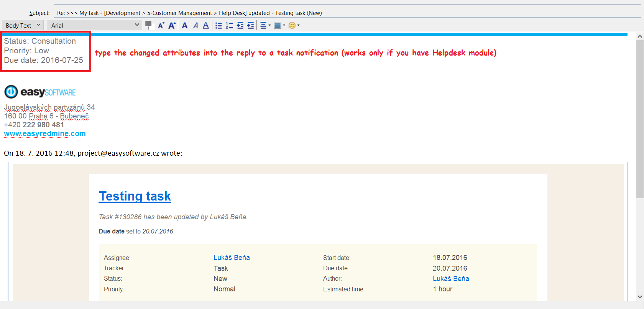The image size is (644, 309).
Task: Open the text alignment menu
Action: click(x=263, y=25)
